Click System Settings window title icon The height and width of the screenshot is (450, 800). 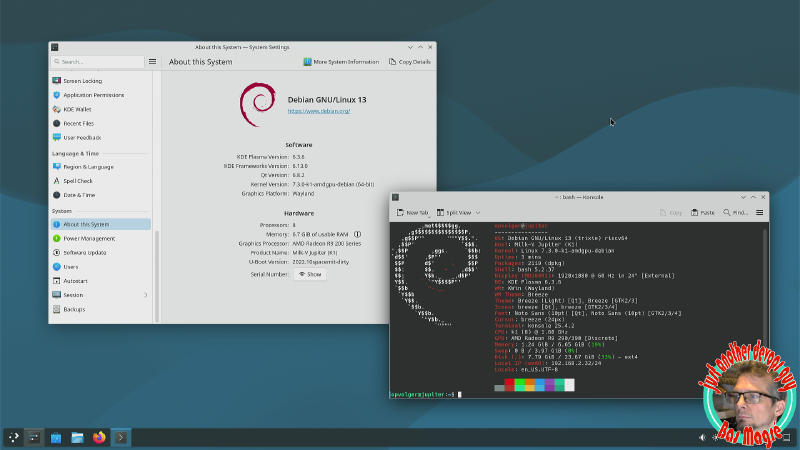coord(55,47)
